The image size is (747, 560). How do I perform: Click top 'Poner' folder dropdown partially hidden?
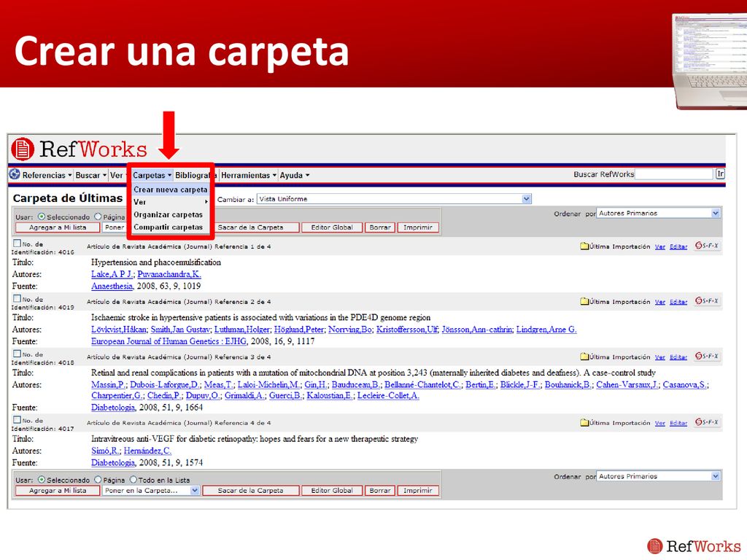[x=115, y=227]
